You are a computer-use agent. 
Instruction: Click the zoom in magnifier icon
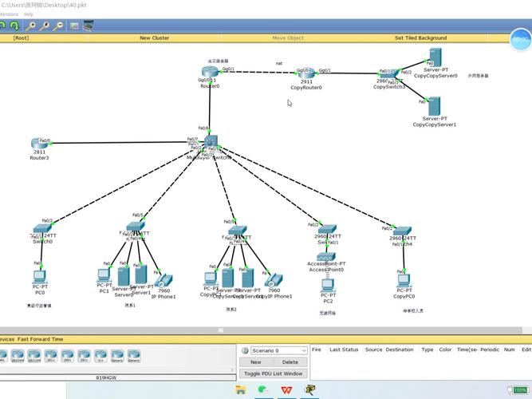tap(31, 26)
